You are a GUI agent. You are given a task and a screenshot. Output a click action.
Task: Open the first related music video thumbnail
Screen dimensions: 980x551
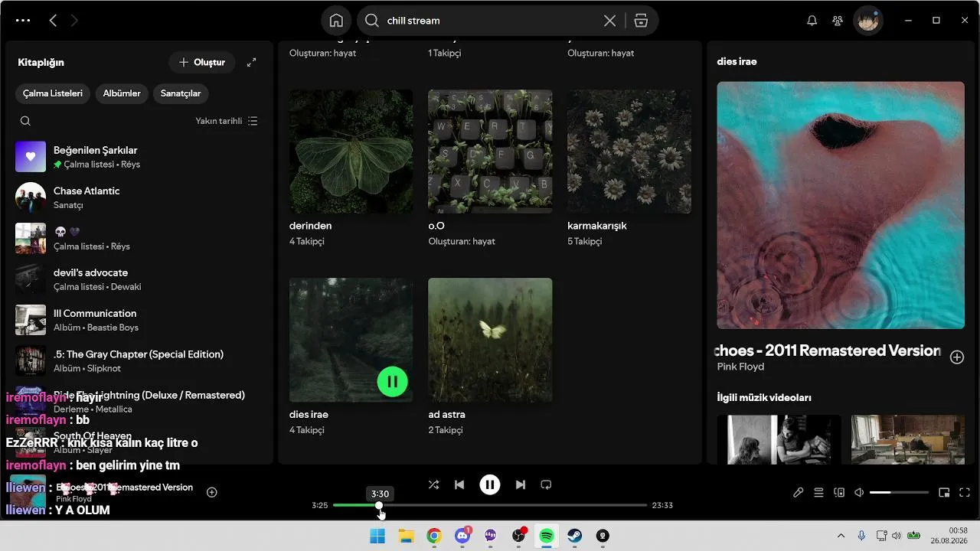[x=779, y=439]
